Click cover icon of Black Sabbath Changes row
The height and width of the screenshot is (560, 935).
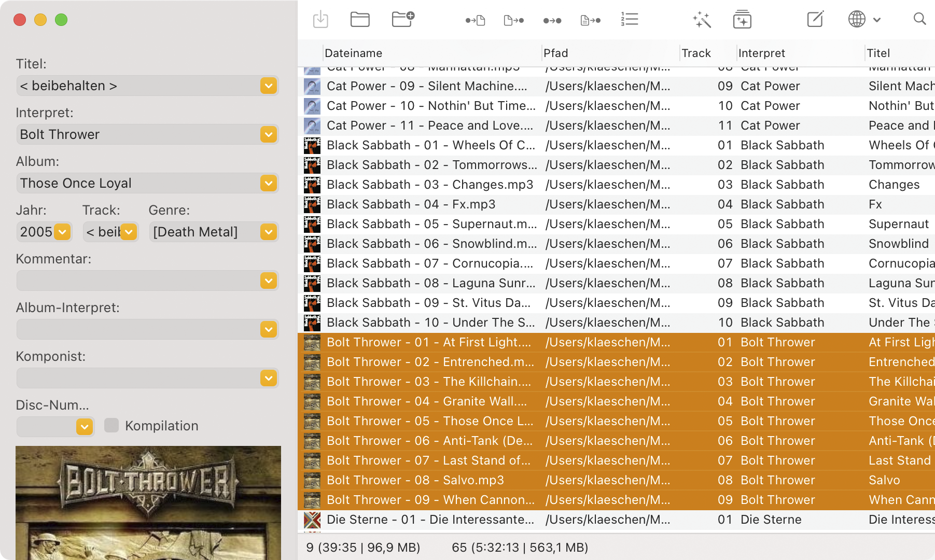[312, 185]
